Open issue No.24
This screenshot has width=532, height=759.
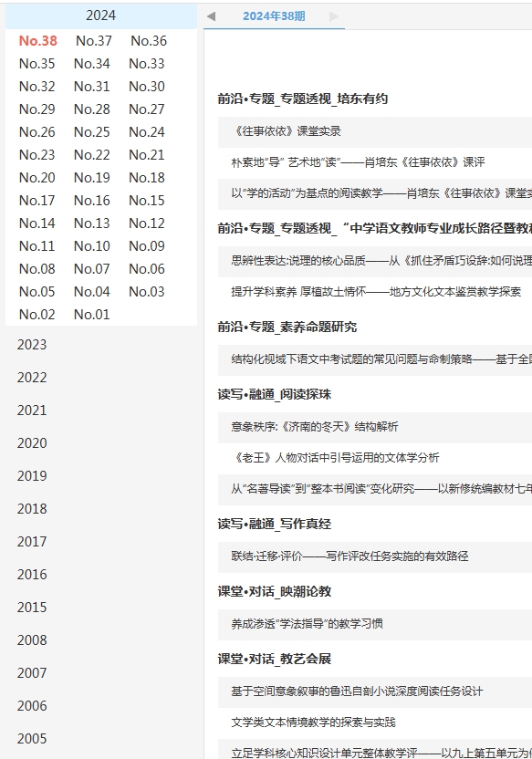pyautogui.click(x=147, y=131)
